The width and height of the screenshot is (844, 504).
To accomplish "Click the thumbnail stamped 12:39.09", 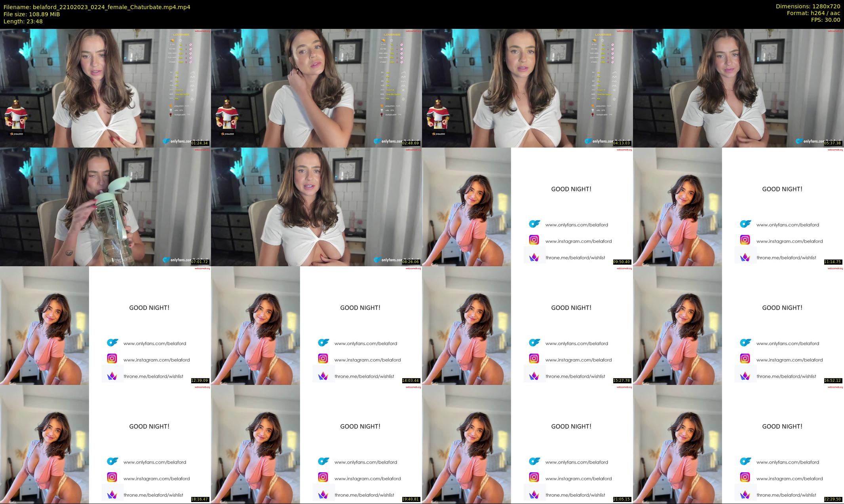I will [x=105, y=325].
